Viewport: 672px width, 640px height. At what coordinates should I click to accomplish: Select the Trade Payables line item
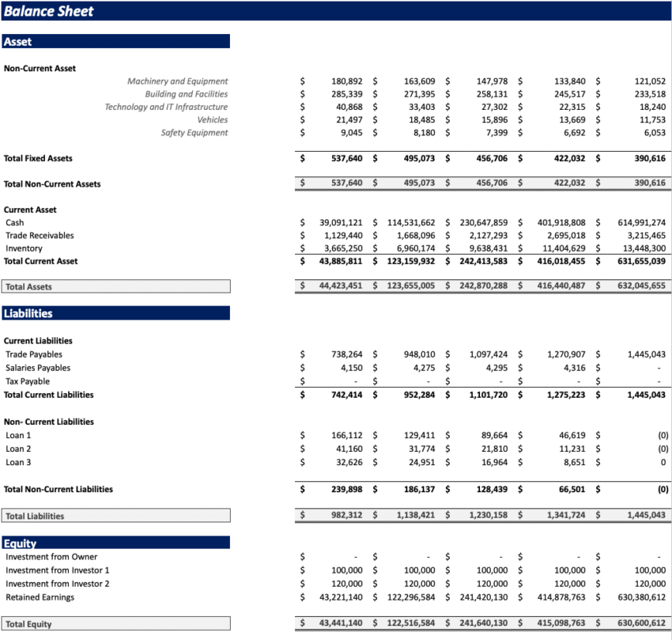click(32, 354)
